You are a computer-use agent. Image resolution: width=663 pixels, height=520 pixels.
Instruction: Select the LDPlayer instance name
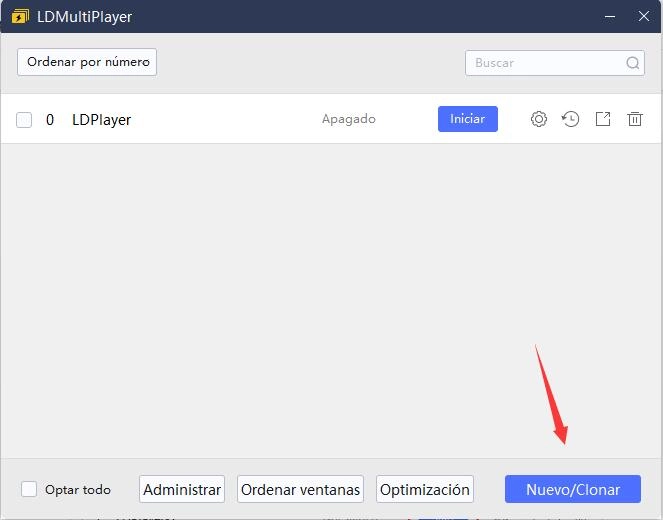tap(101, 120)
